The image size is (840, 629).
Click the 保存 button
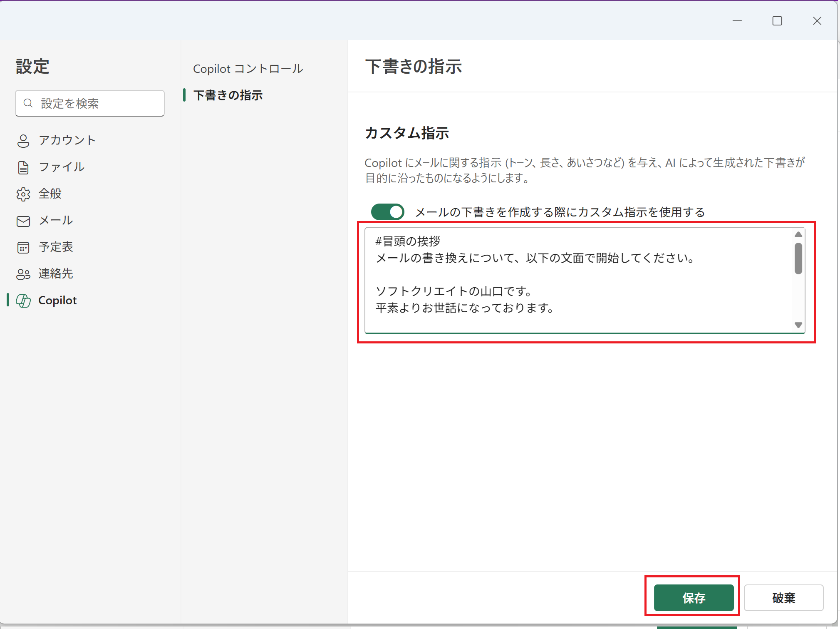pyautogui.click(x=693, y=598)
